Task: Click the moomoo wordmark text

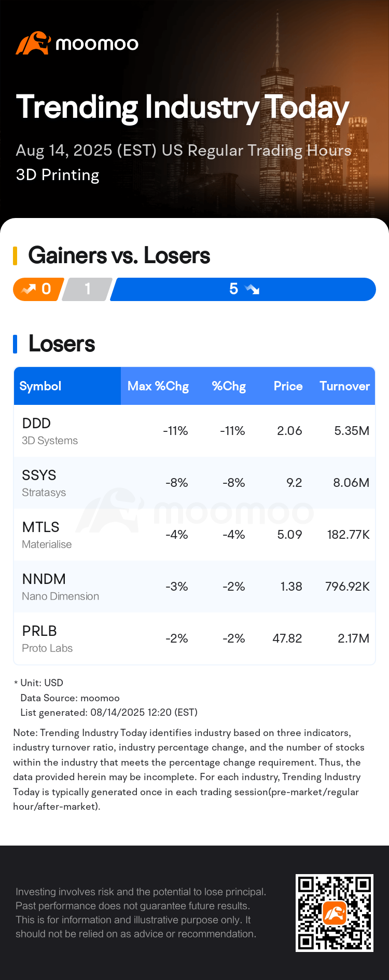Action: coord(97,44)
